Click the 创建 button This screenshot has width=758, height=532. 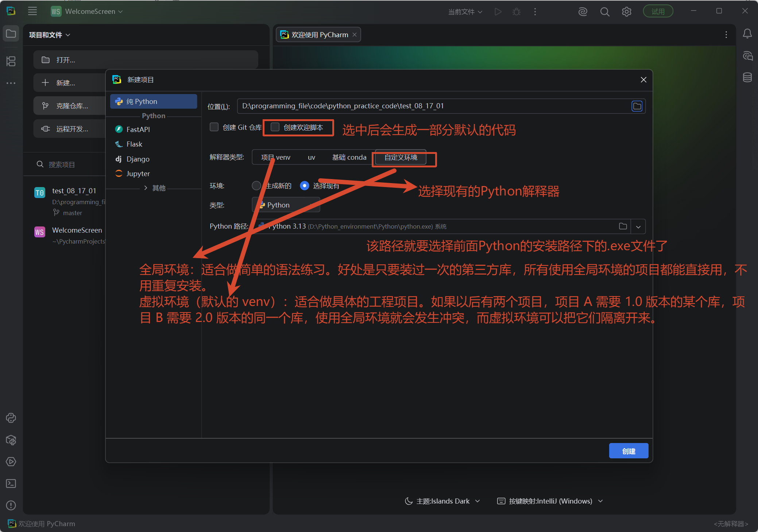(x=629, y=451)
